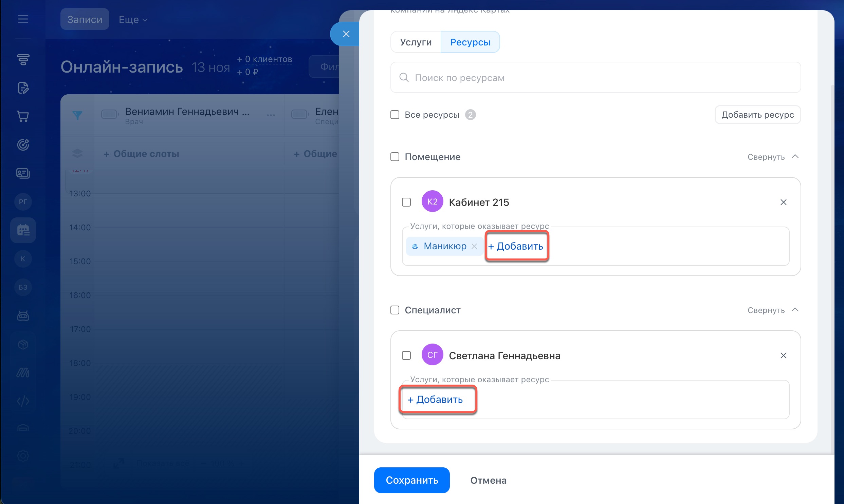The width and height of the screenshot is (844, 504).
Task: Remove Кабинет 215 resource with X icon
Action: coord(783,202)
